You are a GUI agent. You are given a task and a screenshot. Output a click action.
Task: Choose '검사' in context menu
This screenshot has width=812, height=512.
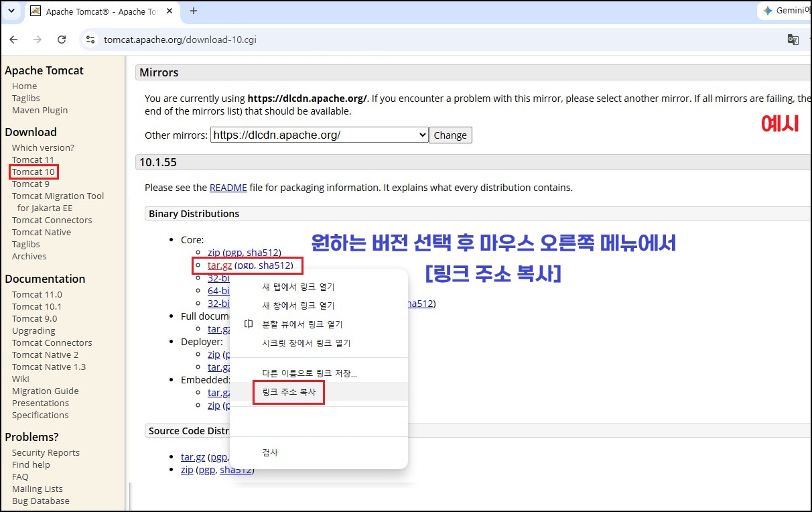click(x=319, y=453)
